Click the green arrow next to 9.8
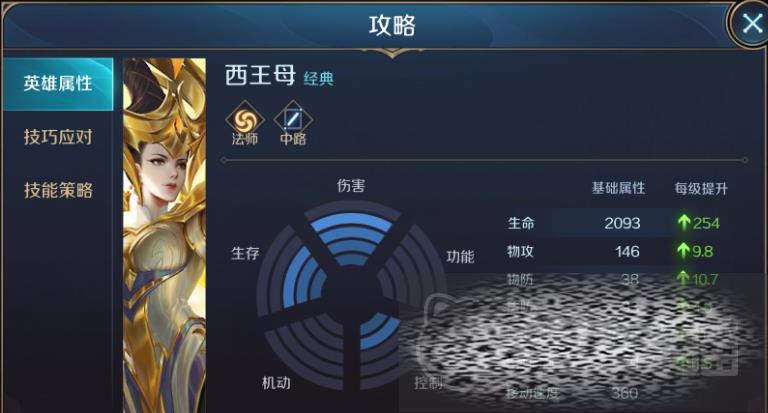This screenshot has height=413, width=768. click(x=684, y=251)
